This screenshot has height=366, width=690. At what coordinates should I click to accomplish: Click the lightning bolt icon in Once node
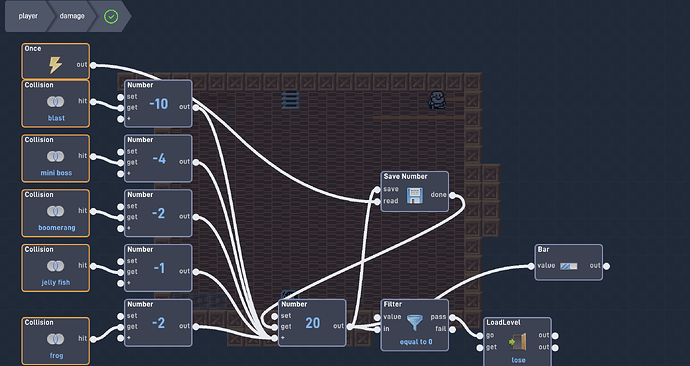(55, 65)
